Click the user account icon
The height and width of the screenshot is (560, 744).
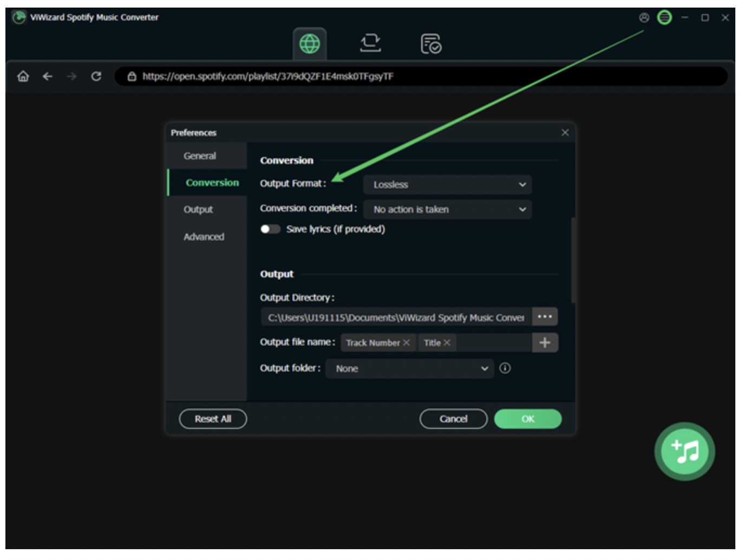(x=644, y=17)
